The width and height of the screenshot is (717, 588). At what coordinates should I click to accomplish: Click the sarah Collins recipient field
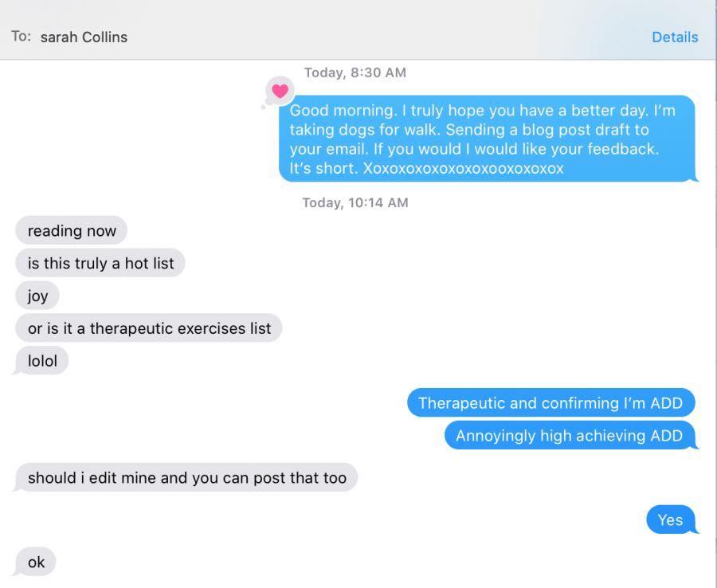coord(84,37)
